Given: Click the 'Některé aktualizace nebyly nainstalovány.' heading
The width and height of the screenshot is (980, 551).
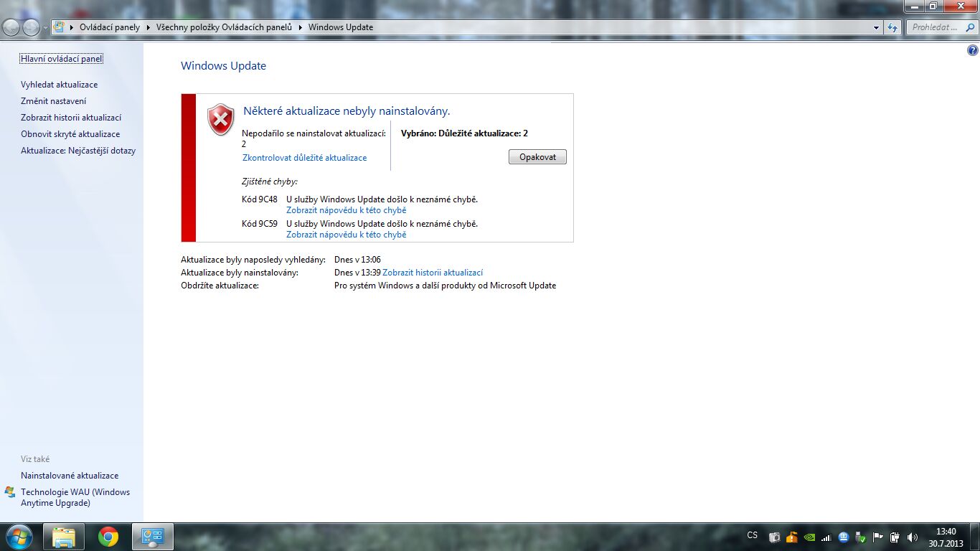Looking at the screenshot, I should [x=347, y=111].
